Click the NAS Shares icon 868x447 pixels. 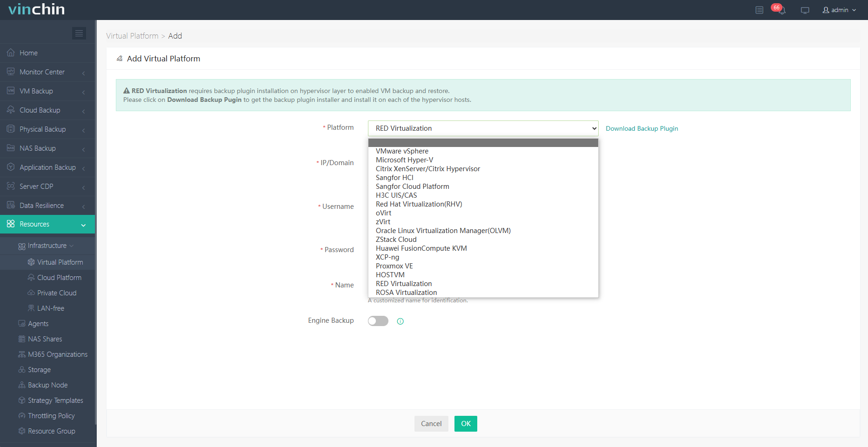(x=22, y=339)
